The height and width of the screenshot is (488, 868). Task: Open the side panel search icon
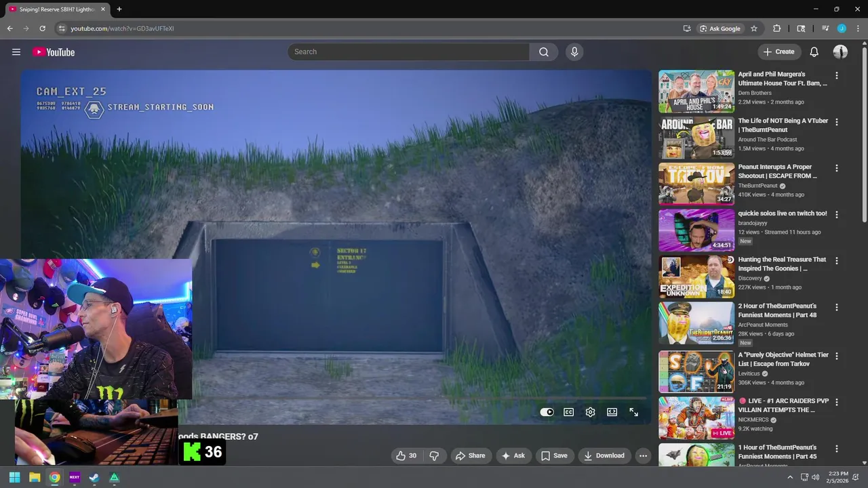pyautogui.click(x=801, y=28)
